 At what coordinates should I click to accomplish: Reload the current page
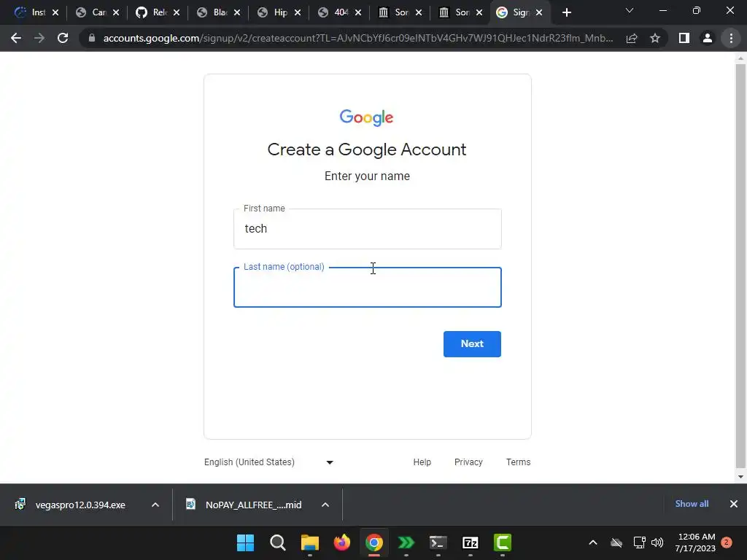63,38
